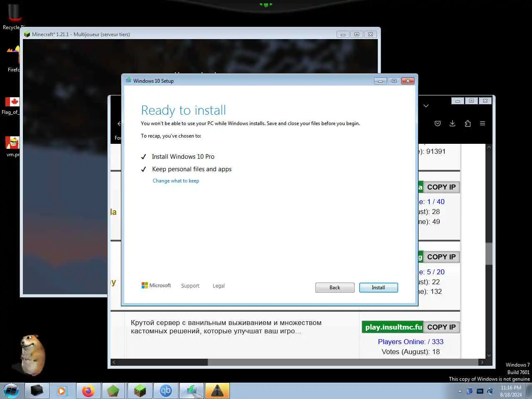Select the Firefox desktop shortcut
The image size is (532, 399).
14,58
